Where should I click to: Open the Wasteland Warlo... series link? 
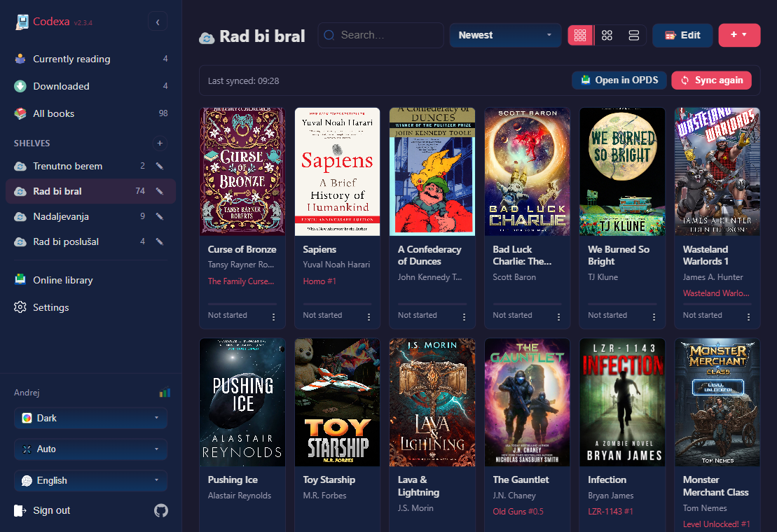[716, 293]
